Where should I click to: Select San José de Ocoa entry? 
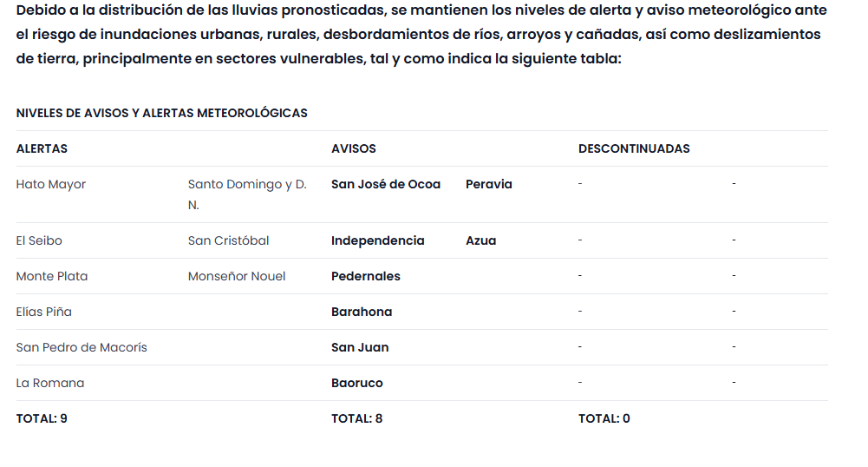click(386, 184)
